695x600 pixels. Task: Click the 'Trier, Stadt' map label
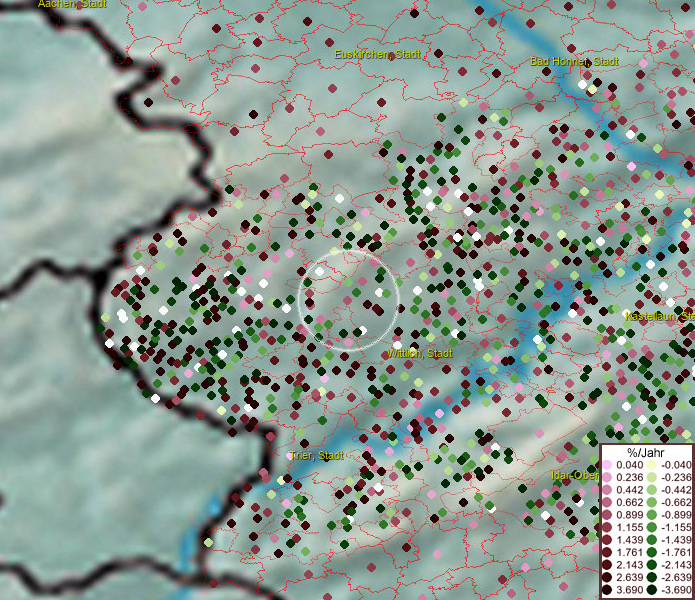coord(316,456)
